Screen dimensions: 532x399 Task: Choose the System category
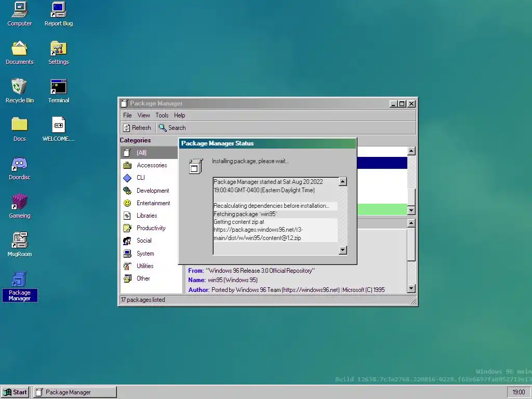(149, 254)
